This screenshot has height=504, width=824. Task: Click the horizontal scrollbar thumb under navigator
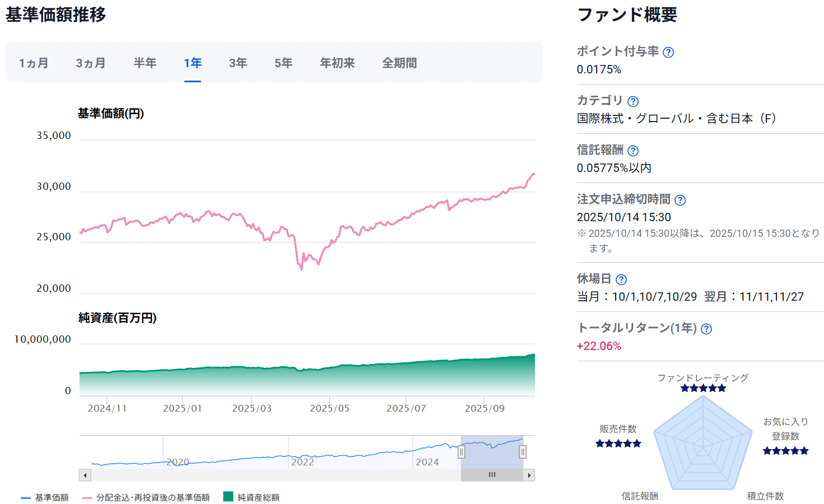(492, 475)
